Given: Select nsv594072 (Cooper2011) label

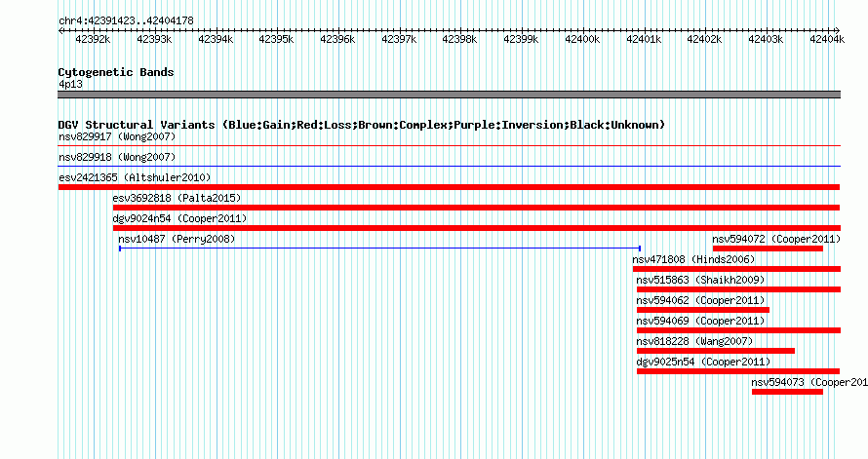Looking at the screenshot, I should click(x=776, y=239).
